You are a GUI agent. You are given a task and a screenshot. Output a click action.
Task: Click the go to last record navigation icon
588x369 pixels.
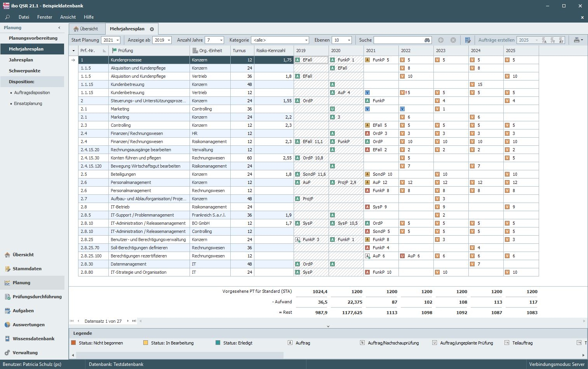pyautogui.click(x=134, y=321)
